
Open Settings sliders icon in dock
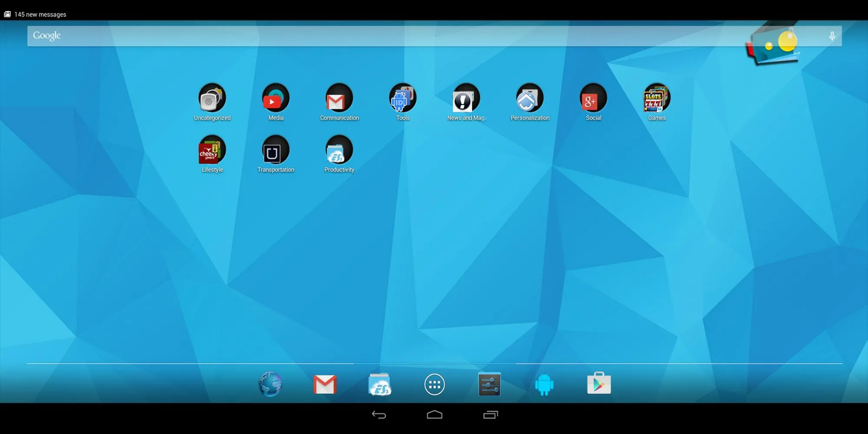click(x=489, y=384)
